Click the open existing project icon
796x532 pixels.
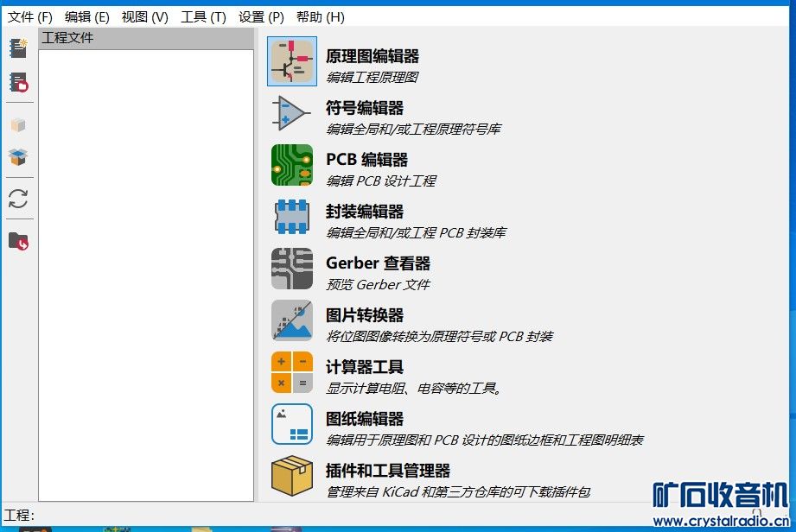(x=19, y=82)
